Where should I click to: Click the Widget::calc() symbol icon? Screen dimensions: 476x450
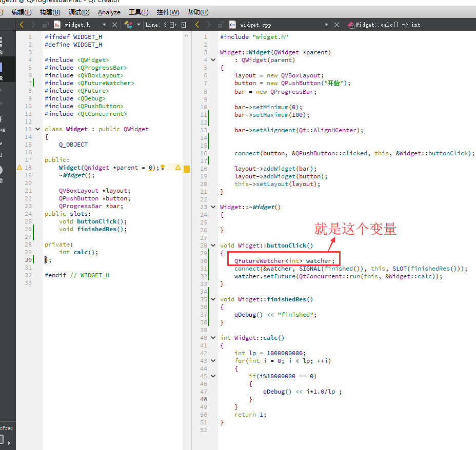351,25
